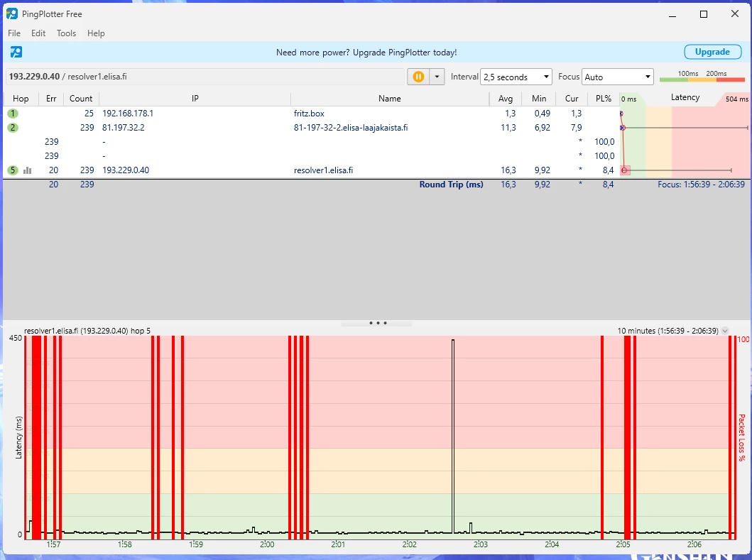Click the Upgrade button
The width and height of the screenshot is (752, 560).
712,52
